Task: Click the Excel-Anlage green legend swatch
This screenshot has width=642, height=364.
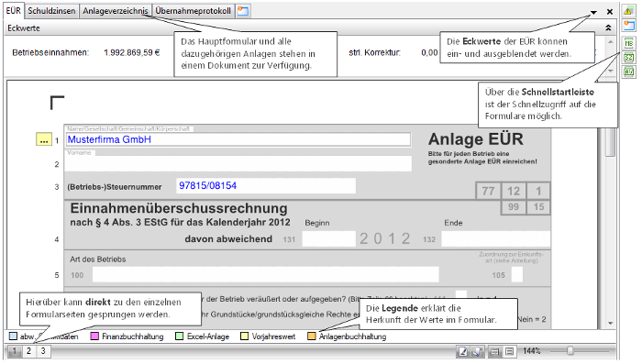Action: point(179,336)
